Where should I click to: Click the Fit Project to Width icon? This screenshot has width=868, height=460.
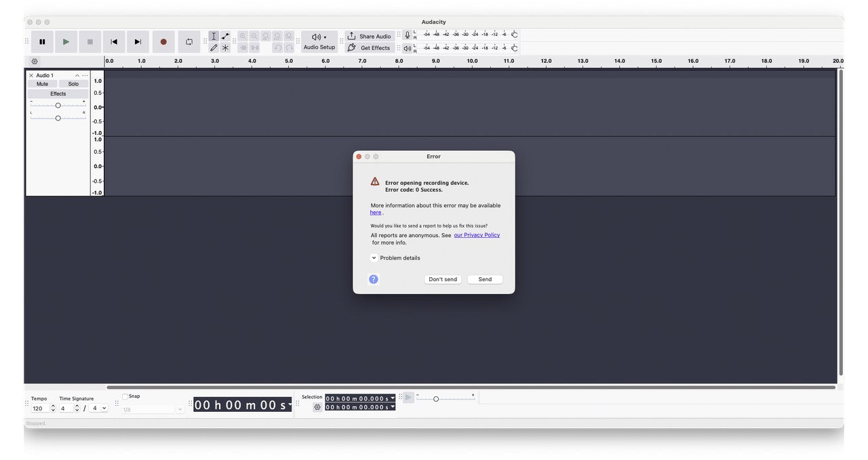pyautogui.click(x=277, y=37)
